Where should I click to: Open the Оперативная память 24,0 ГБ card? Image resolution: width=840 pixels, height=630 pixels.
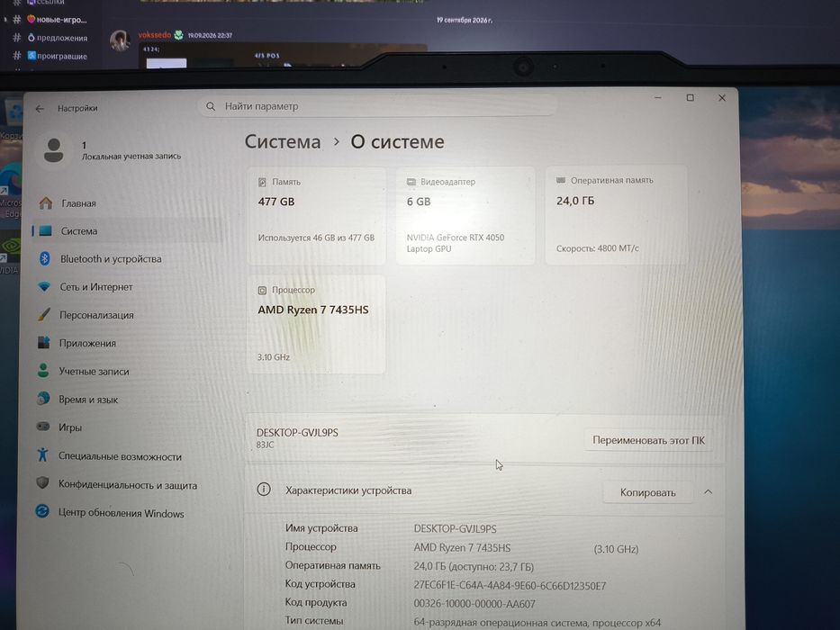pos(616,215)
